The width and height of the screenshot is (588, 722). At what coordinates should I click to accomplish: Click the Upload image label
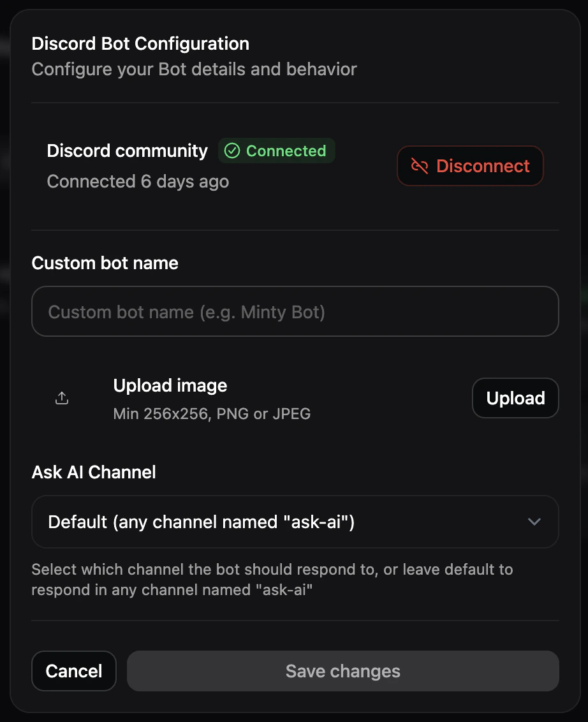click(170, 385)
